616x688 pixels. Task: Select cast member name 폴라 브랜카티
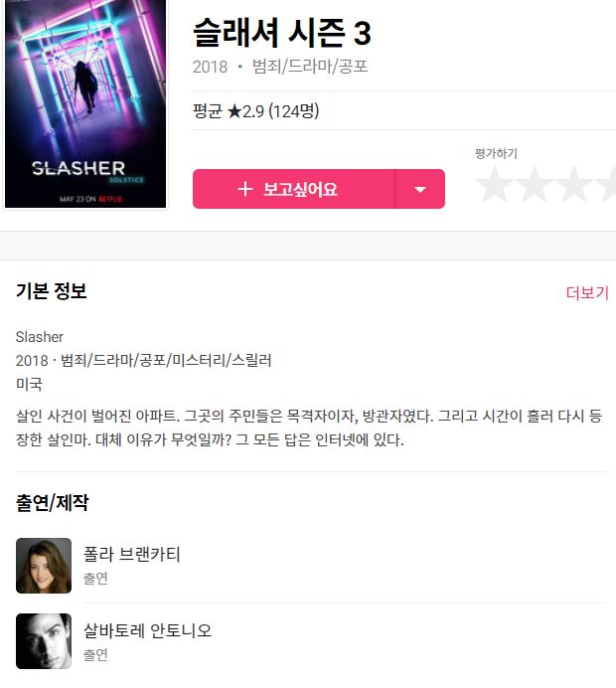[132, 554]
